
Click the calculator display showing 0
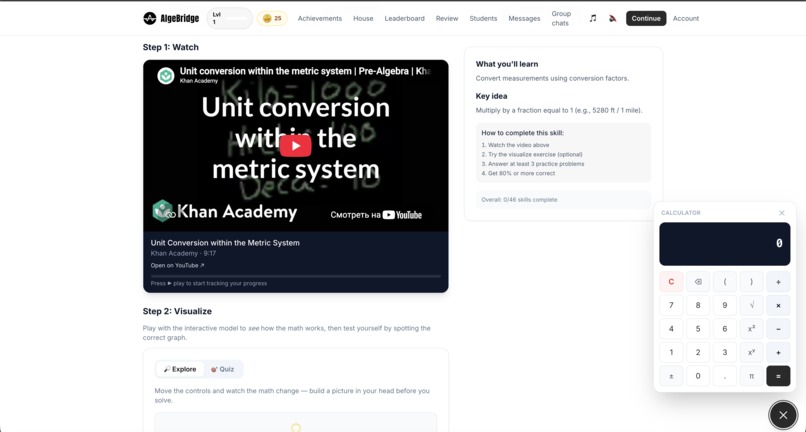[725, 244]
